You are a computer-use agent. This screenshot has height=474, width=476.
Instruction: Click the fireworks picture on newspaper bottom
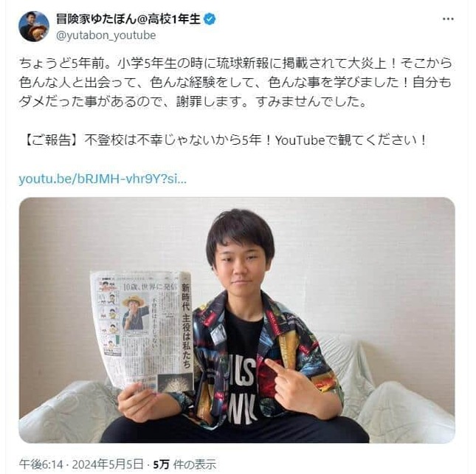click(176, 382)
